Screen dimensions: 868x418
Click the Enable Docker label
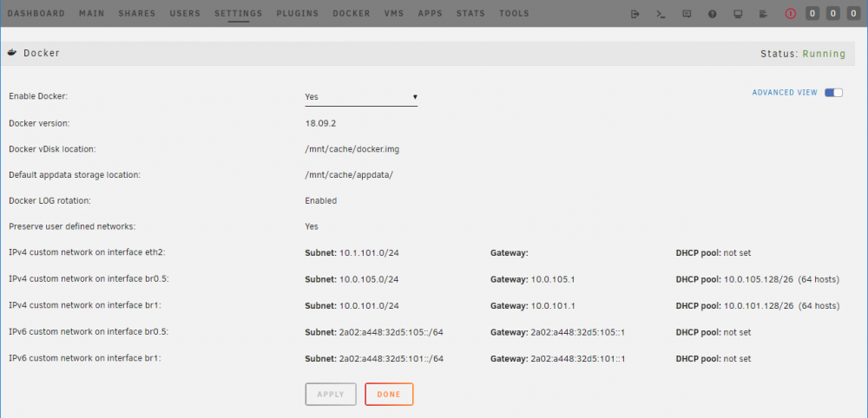click(x=38, y=96)
